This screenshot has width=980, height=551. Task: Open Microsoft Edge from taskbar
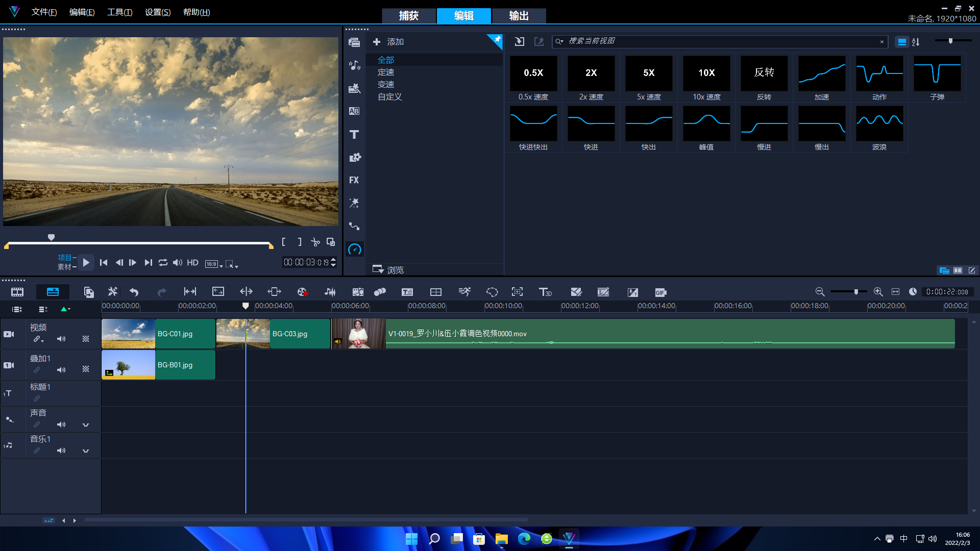click(524, 539)
